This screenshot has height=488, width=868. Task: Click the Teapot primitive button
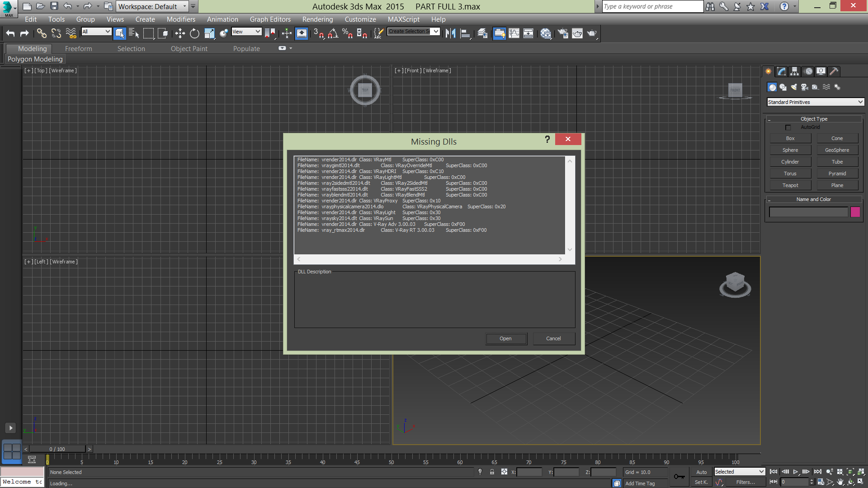[790, 185]
